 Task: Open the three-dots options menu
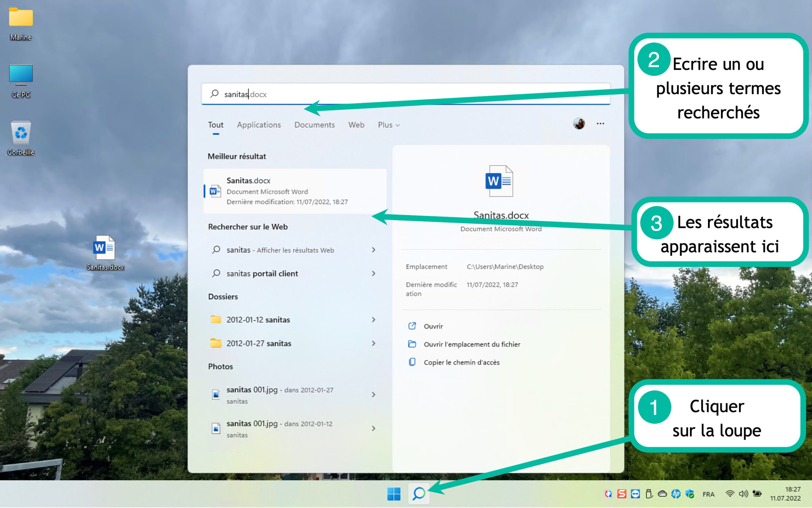(600, 124)
